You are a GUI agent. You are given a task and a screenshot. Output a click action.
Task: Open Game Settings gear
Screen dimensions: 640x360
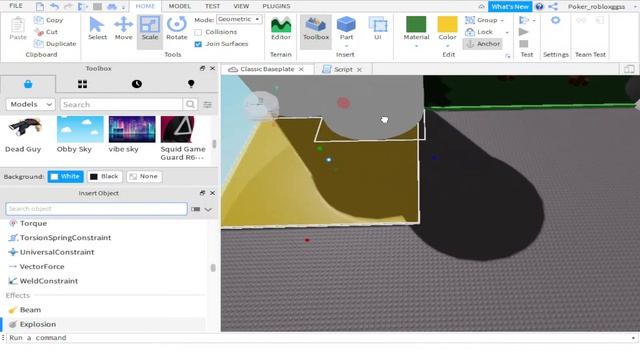click(556, 20)
